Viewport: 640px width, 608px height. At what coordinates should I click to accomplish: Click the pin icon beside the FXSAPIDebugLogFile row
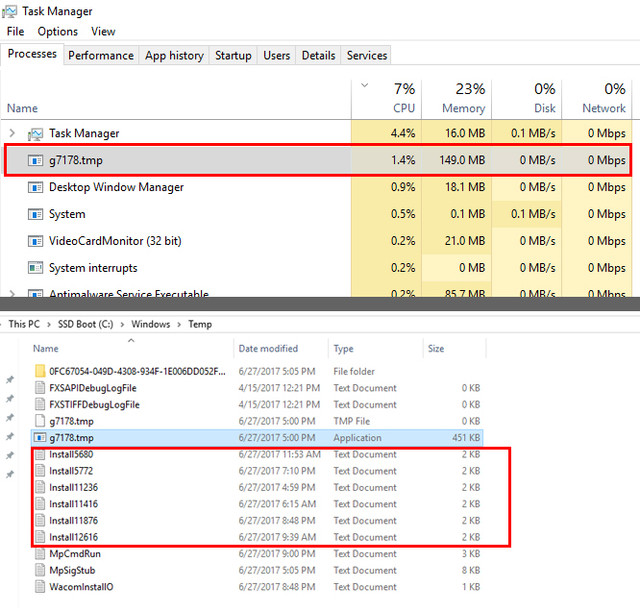pos(10,380)
